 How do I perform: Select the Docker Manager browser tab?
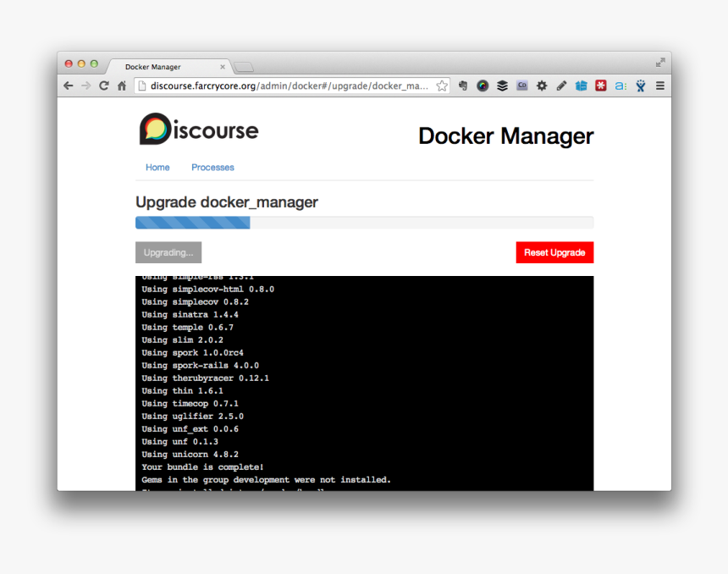(169, 67)
